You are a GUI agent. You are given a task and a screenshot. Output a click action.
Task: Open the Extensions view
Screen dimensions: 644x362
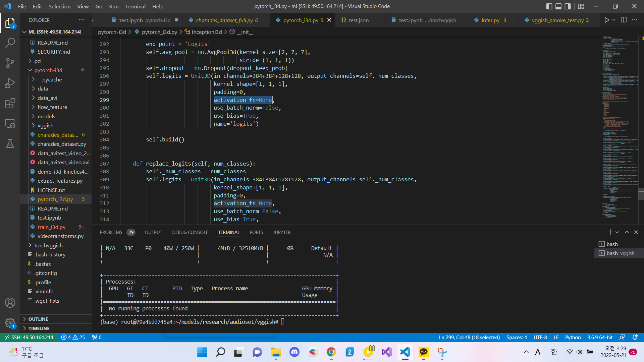pos(10,103)
